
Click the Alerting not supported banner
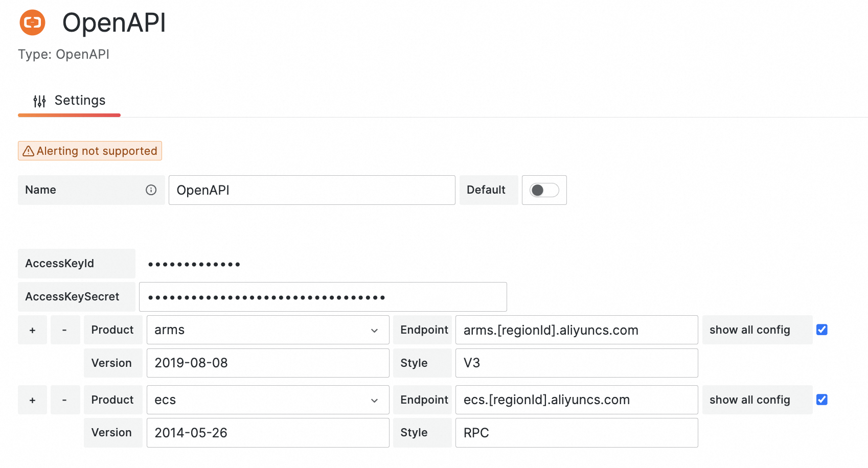coord(89,151)
